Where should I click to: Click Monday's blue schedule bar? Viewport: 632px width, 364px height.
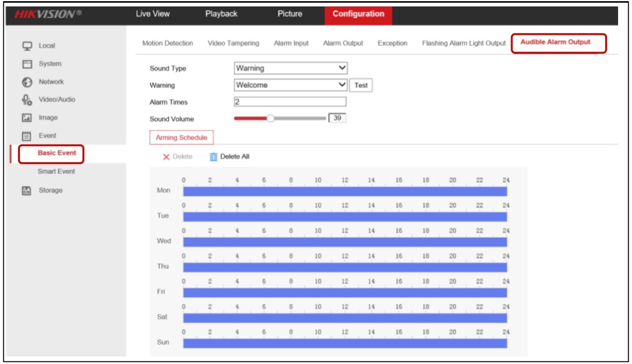pos(345,192)
